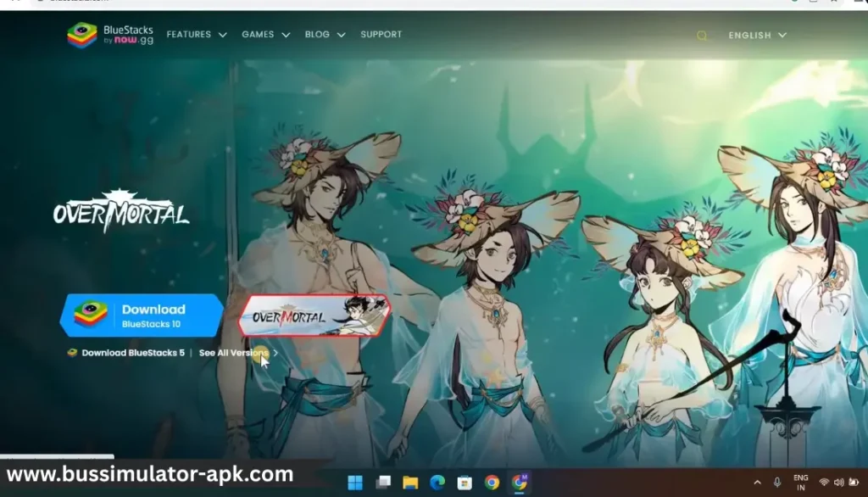Click the BlueStacks by now.gg logo

point(108,34)
